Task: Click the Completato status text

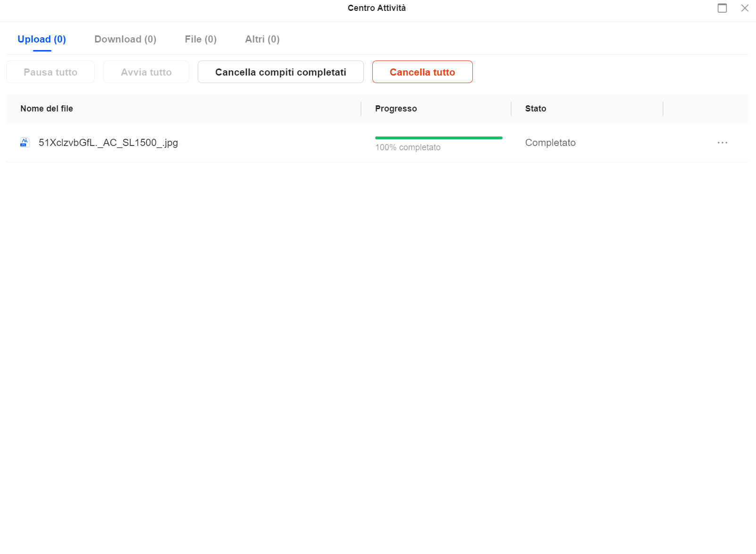Action: coord(550,143)
